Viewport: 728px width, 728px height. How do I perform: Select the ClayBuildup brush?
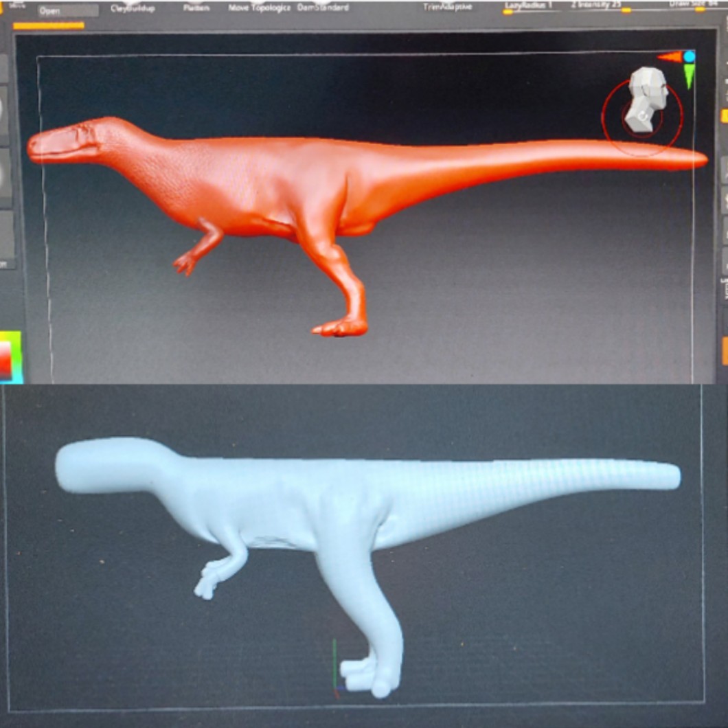pos(132,8)
